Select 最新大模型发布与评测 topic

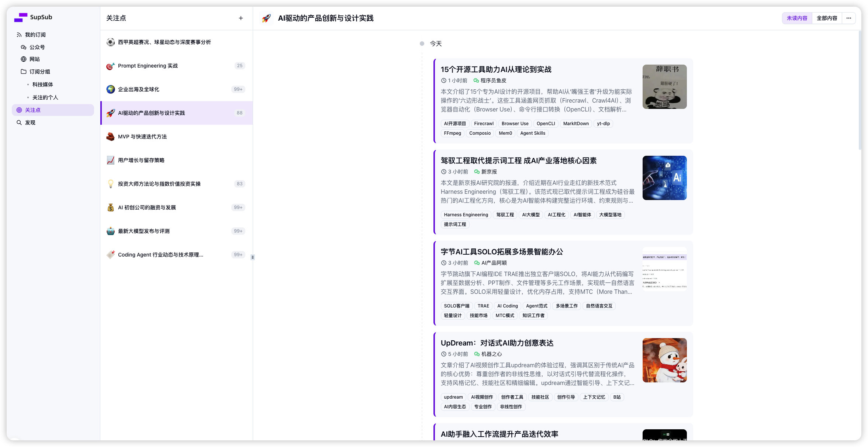click(x=177, y=231)
